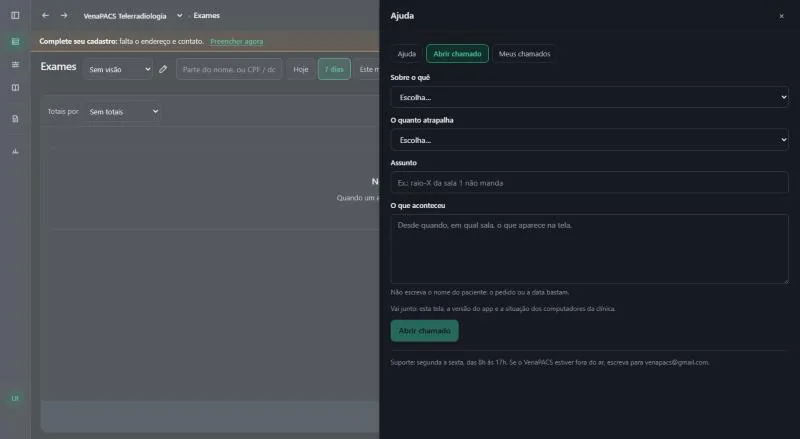Filter exams by Hoje
Image resolution: width=800 pixels, height=439 pixels.
(x=301, y=69)
